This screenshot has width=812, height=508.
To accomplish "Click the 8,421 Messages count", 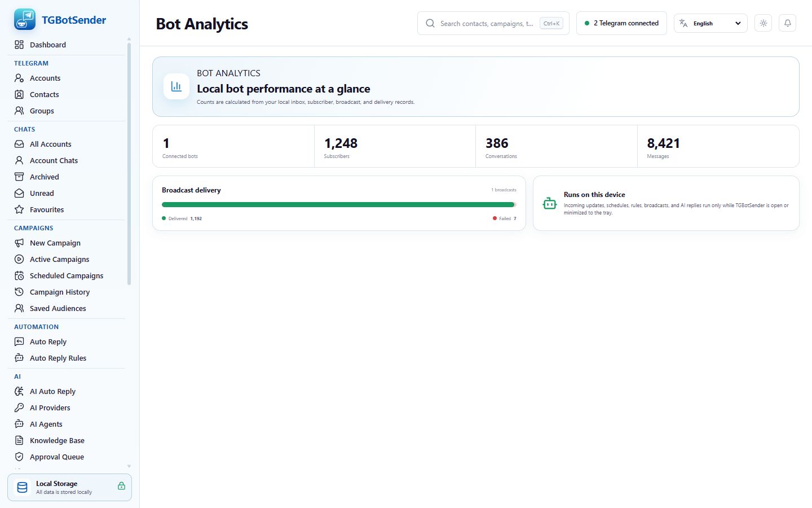I will 663,143.
